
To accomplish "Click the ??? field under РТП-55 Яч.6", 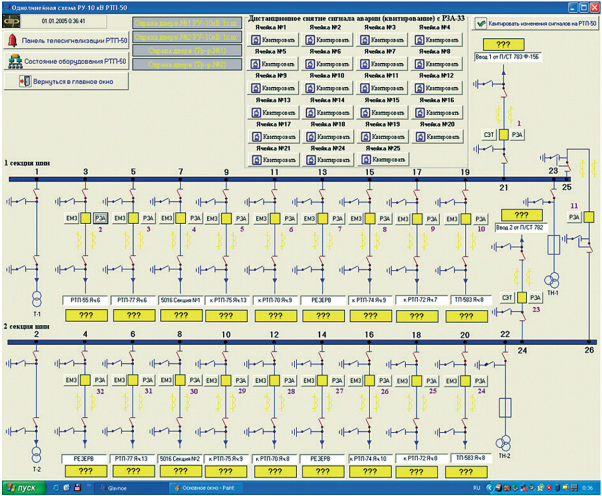I will pyautogui.click(x=89, y=316).
